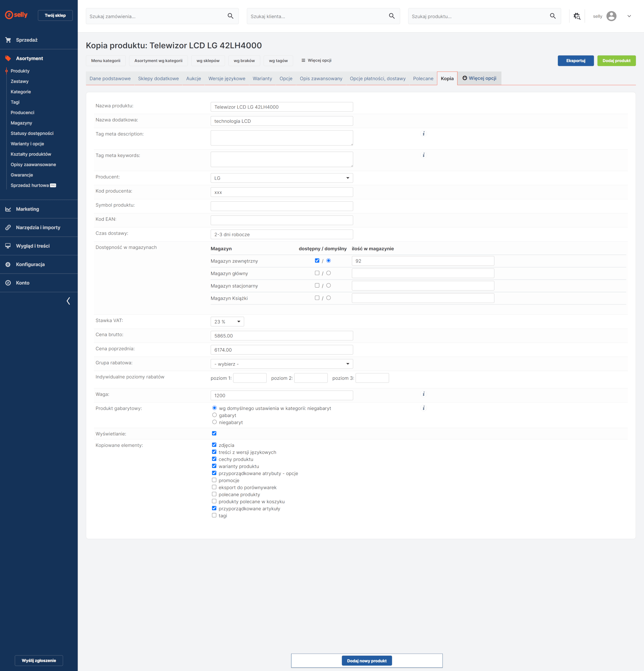Click the wg braków button

(244, 61)
